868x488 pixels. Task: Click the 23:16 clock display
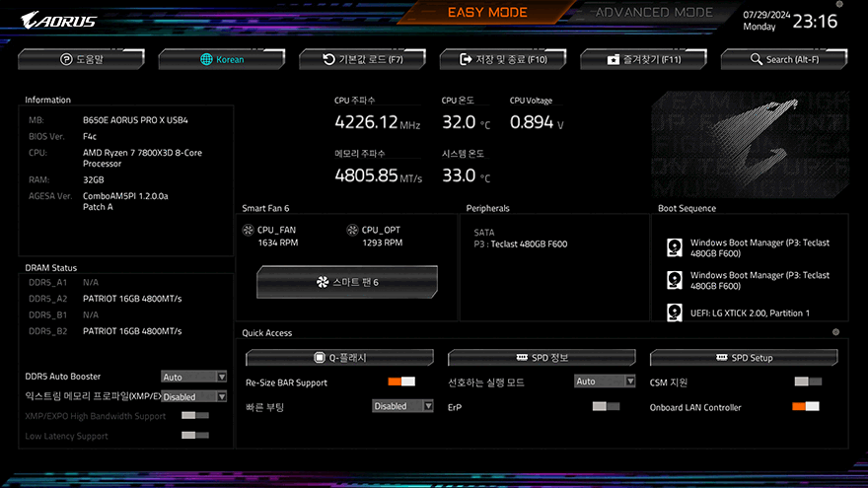click(815, 22)
